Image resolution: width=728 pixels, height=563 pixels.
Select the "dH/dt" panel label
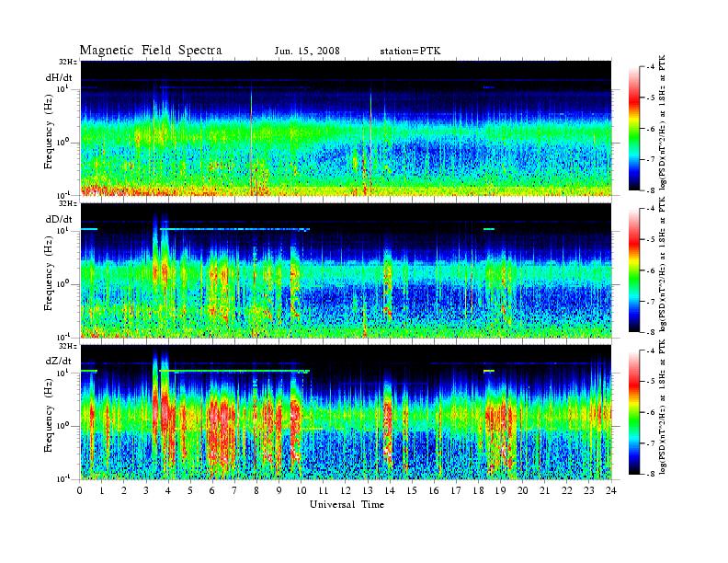coord(59,77)
